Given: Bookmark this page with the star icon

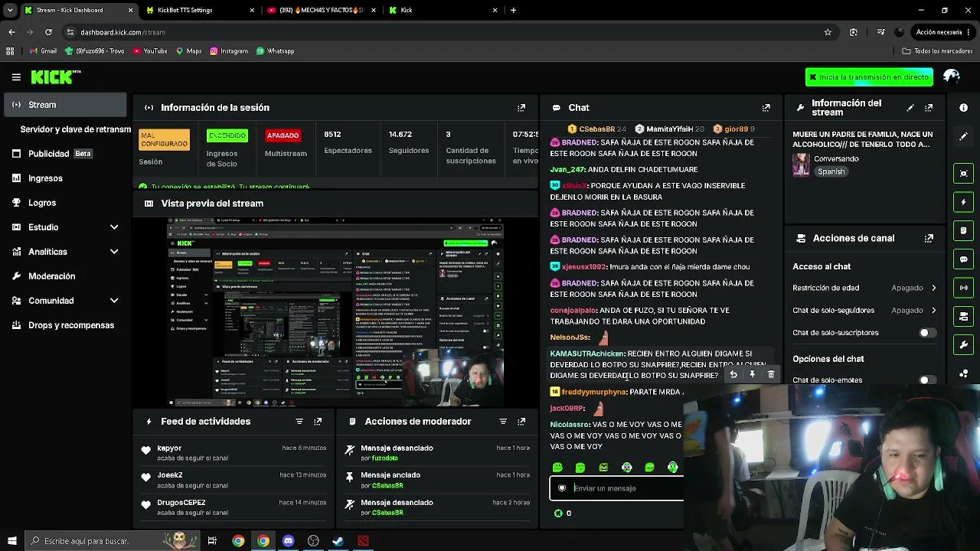Looking at the screenshot, I should pos(828,32).
